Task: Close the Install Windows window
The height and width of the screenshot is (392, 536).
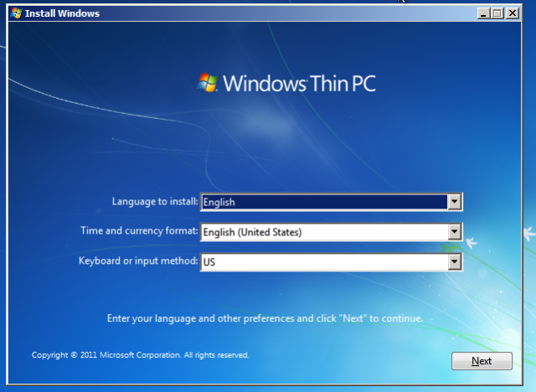Action: [x=513, y=13]
